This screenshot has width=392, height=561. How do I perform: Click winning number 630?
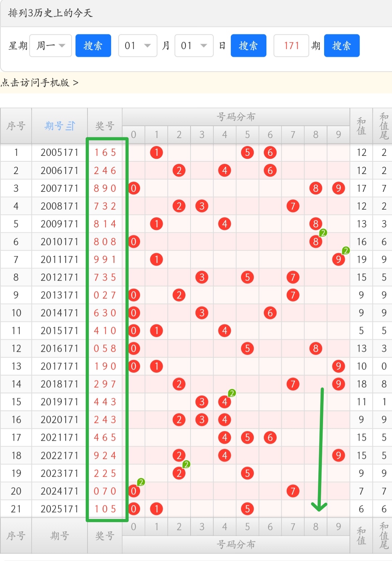(x=105, y=313)
